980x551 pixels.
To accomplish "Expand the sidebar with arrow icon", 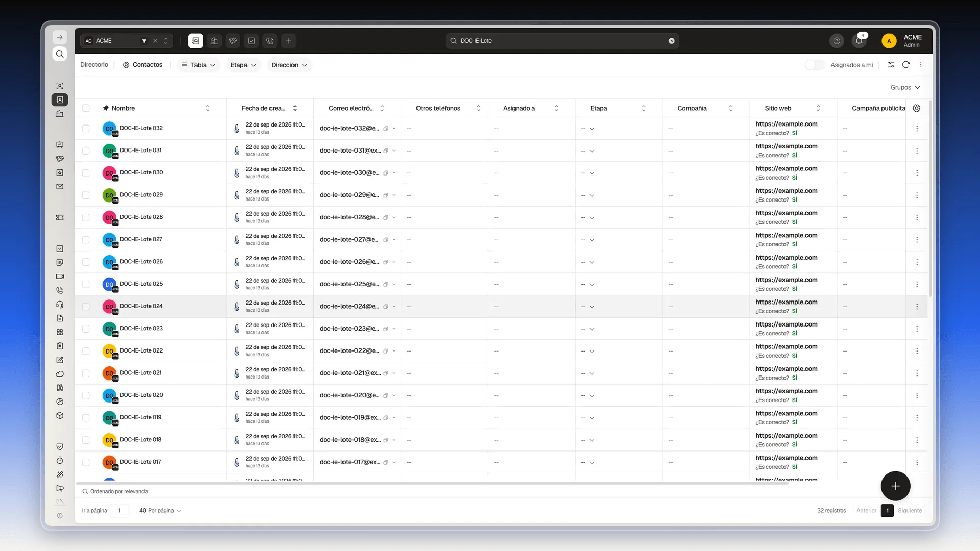I will coord(60,37).
